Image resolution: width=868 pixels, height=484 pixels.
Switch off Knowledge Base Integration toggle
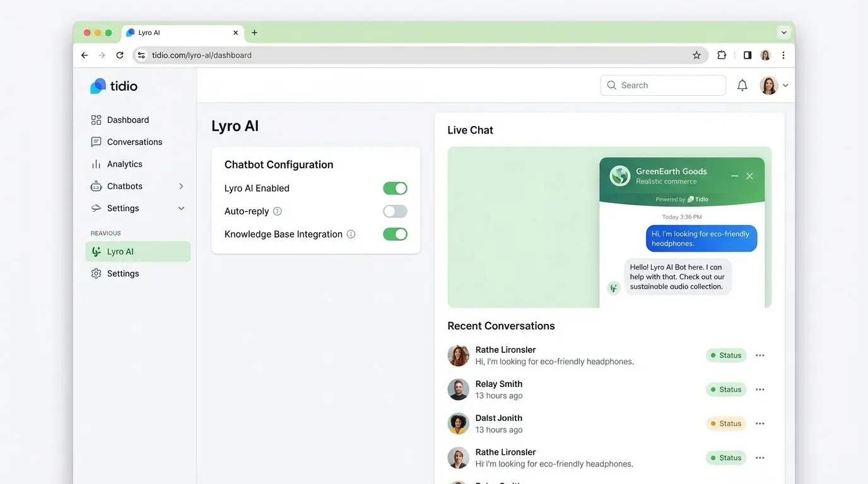(395, 234)
